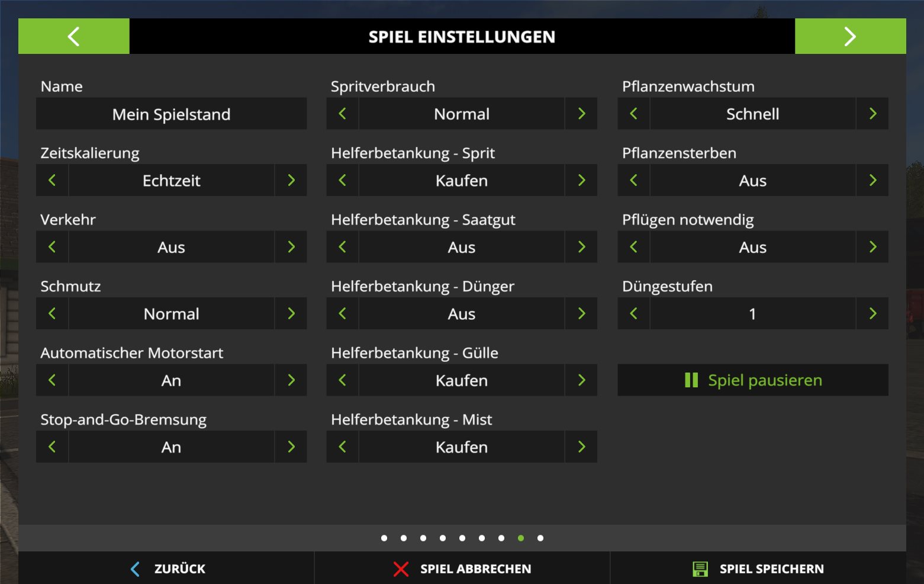Go to next settings page with header arrow
The width and height of the screenshot is (924, 584).
point(850,37)
